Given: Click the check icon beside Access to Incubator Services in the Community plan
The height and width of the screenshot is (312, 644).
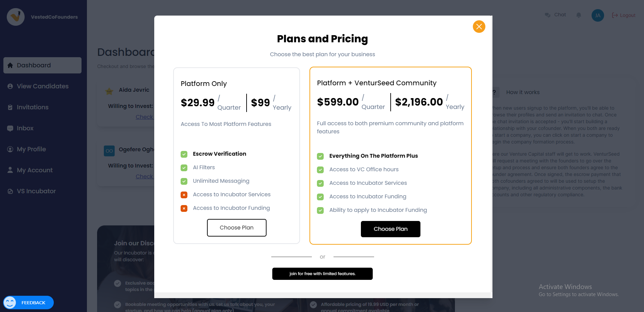Looking at the screenshot, I should (320, 183).
